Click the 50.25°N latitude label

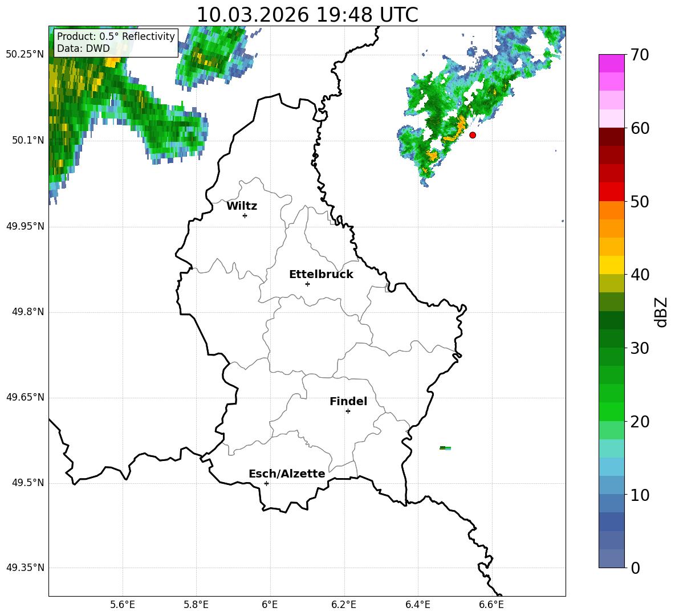(x=25, y=55)
